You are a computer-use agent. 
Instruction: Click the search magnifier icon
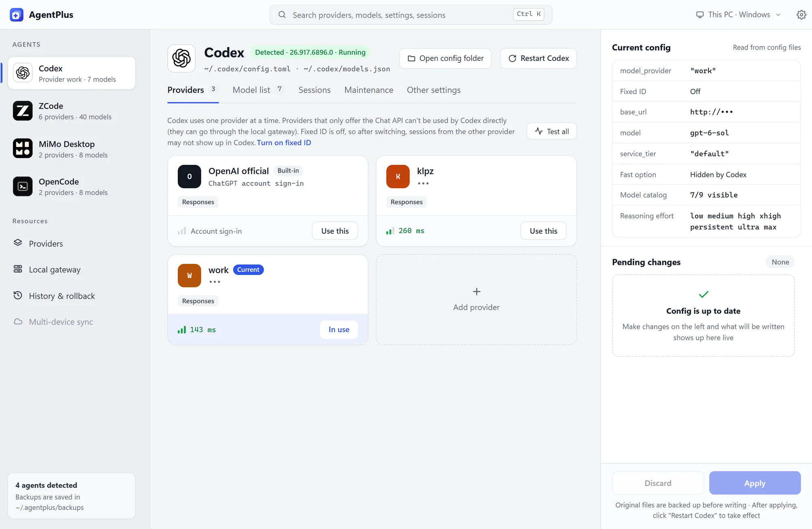click(282, 15)
